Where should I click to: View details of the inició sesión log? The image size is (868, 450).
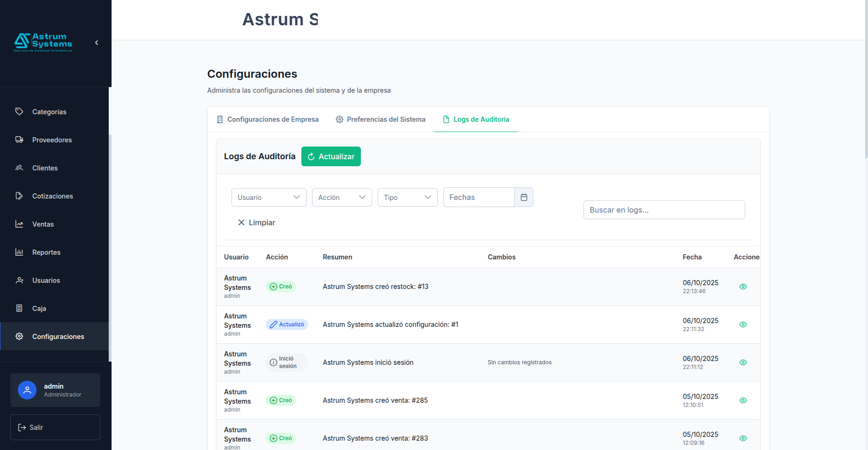click(743, 362)
